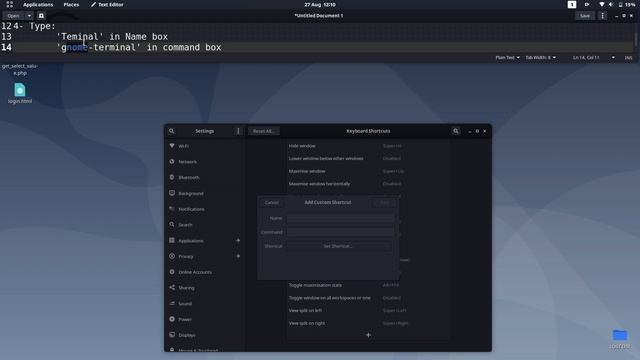Click the battery 15% indicator
The height and width of the screenshot is (360, 640).
[627, 4]
